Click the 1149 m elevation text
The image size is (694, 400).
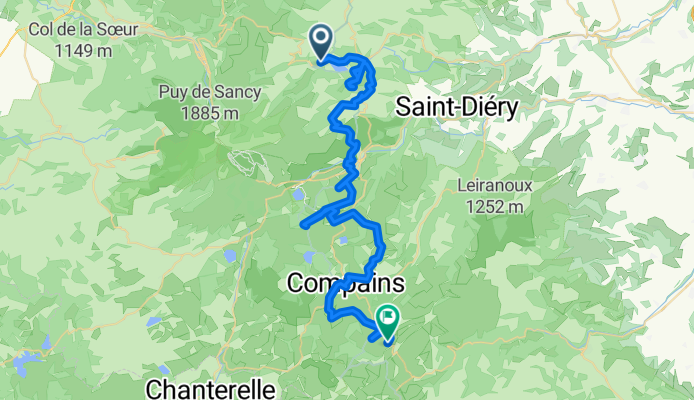pyautogui.click(x=83, y=51)
